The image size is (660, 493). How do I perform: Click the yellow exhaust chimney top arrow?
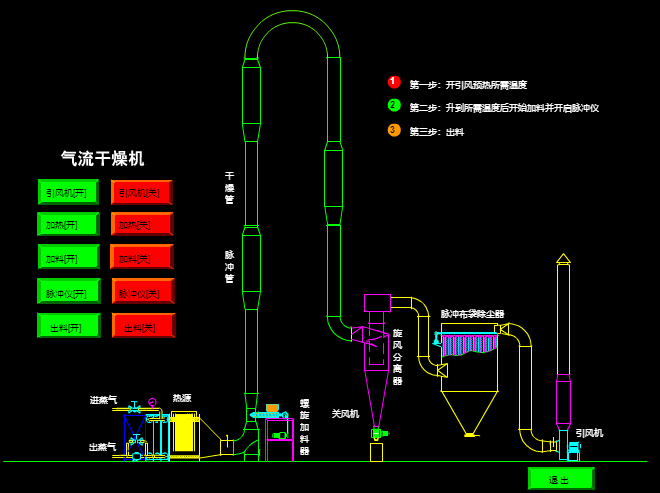coord(564,258)
